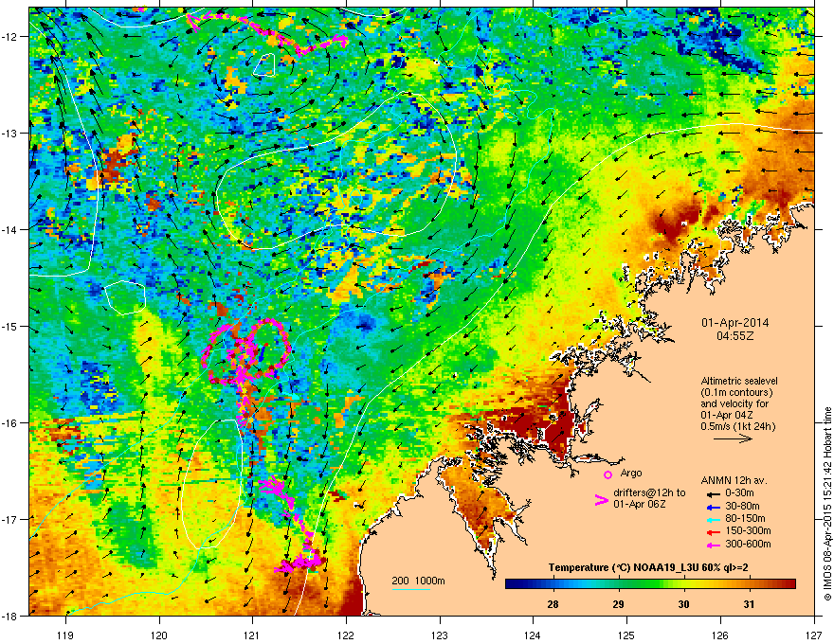Click the 0.5m/s velocity scale arrow
This screenshot has height=644, width=834.
tap(733, 438)
